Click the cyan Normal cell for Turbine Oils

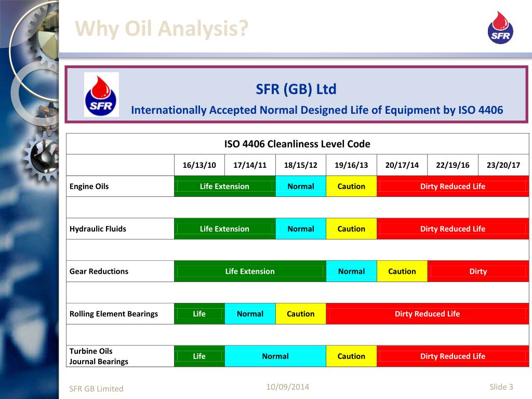[275, 356]
